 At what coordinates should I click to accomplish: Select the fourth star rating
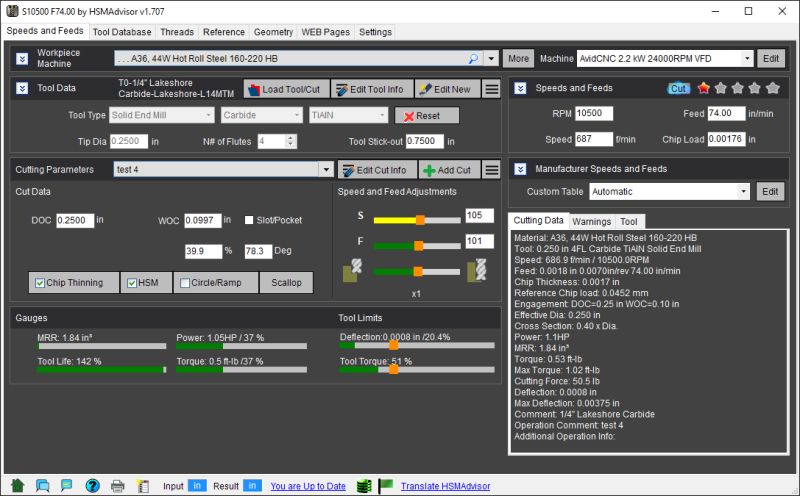755,88
